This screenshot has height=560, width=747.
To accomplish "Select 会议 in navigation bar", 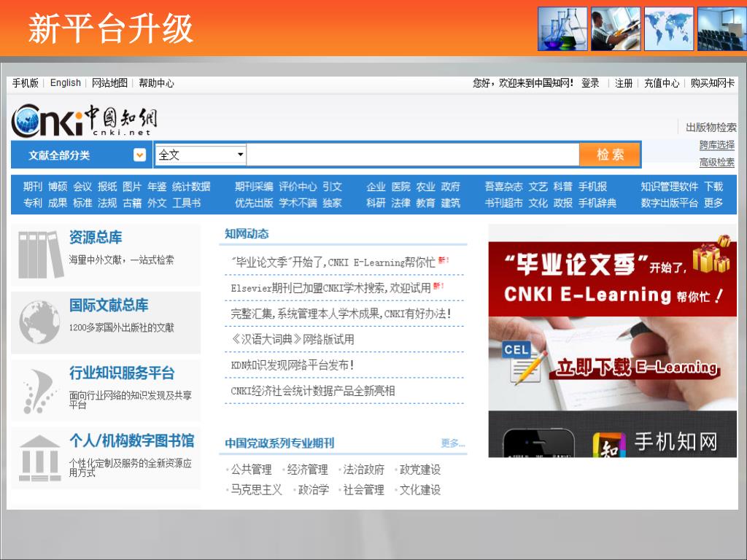I will tap(82, 187).
